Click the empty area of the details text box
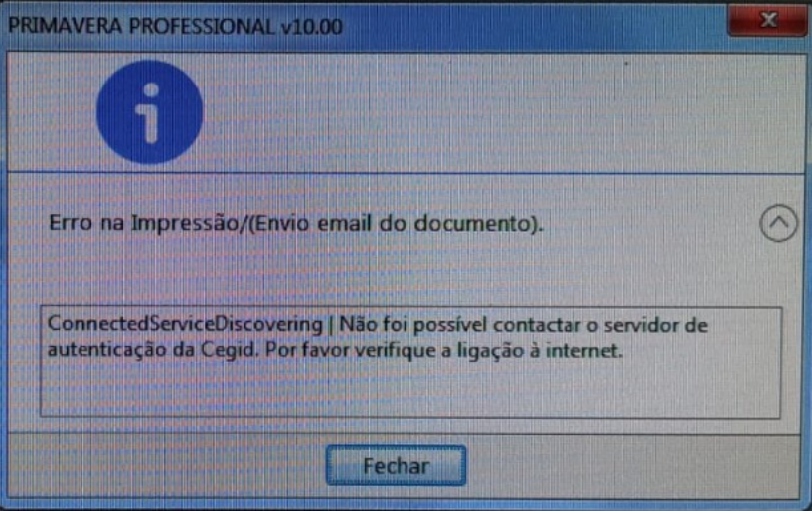The image size is (812, 511). [410, 390]
